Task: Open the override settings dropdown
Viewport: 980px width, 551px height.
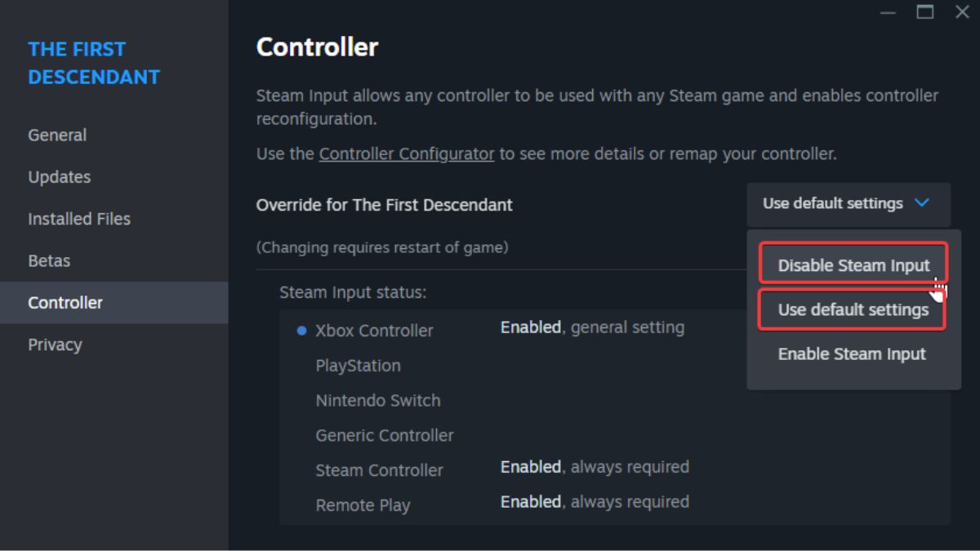Action: (848, 204)
